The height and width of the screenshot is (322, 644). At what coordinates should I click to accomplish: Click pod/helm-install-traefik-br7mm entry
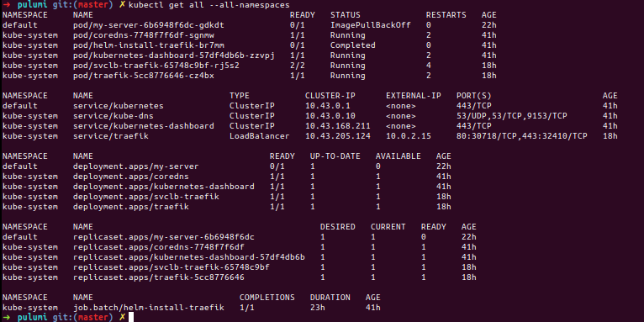tap(148, 45)
